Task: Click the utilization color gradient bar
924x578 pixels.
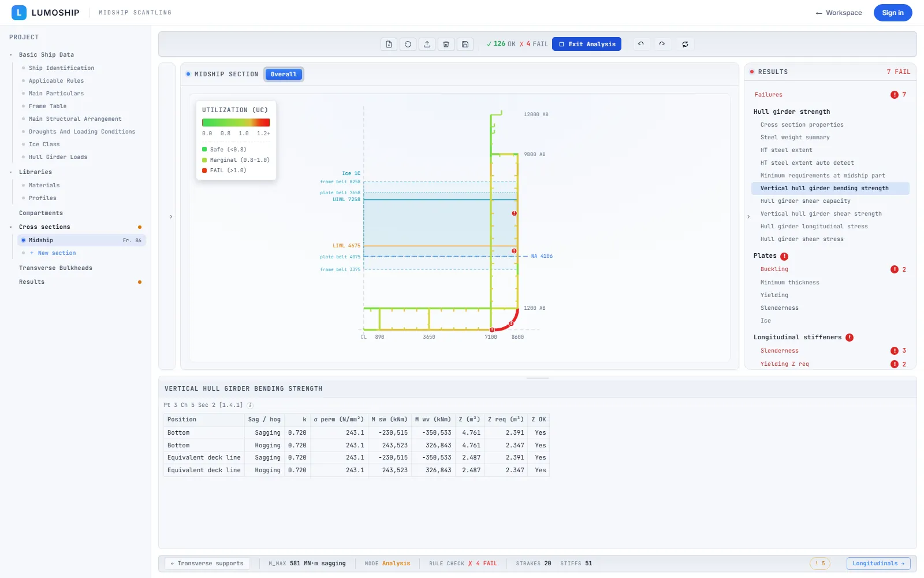Action: [x=236, y=123]
